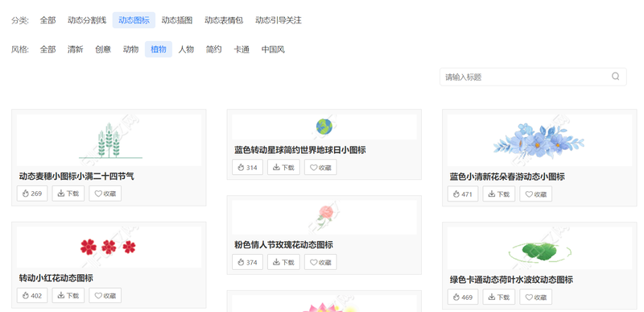Download the wheat ear icon (下载)
Image resolution: width=644 pixels, height=312 pixels.
tap(68, 193)
